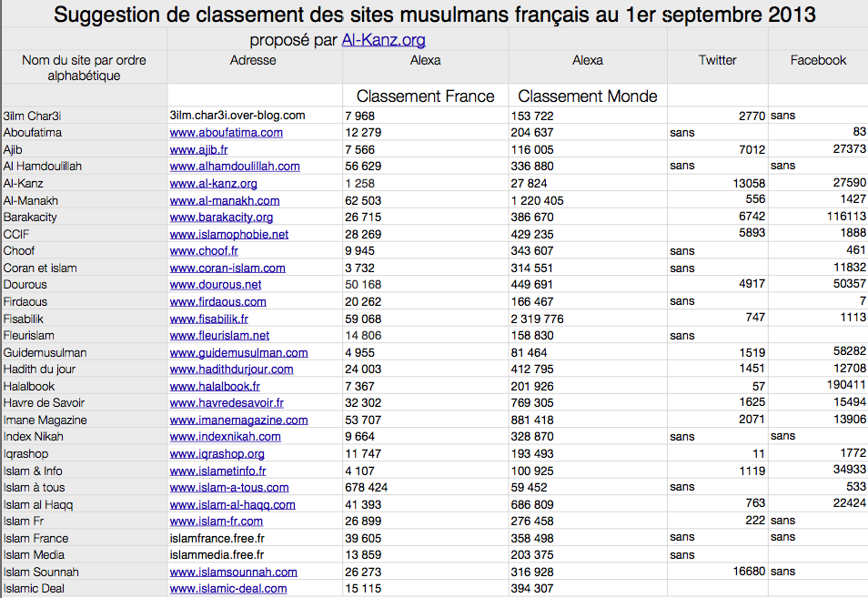Follow the www.choof.fr link
Screen dimensions: 868x598
click(x=204, y=251)
